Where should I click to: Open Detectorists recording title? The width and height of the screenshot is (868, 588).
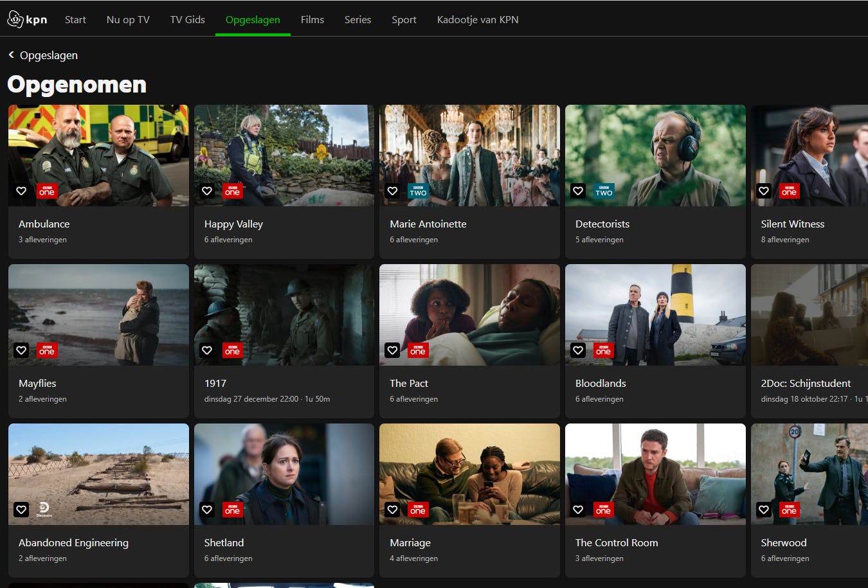tap(602, 224)
